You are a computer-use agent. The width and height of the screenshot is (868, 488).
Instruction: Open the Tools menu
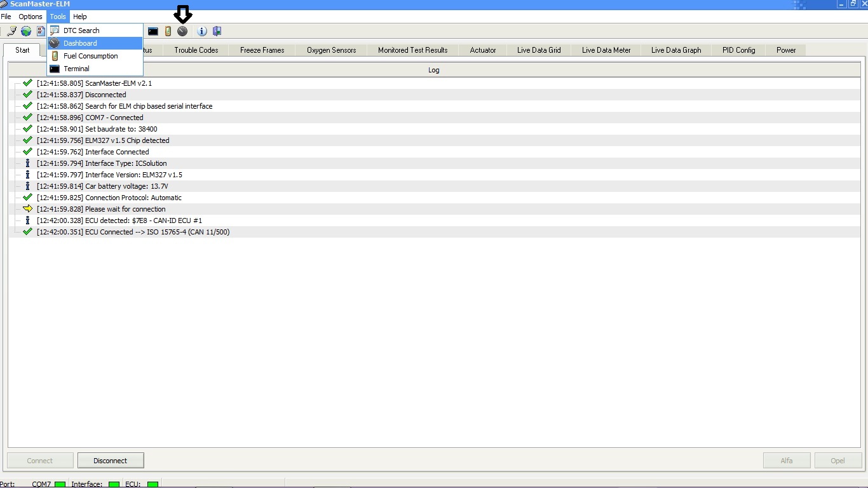point(57,16)
